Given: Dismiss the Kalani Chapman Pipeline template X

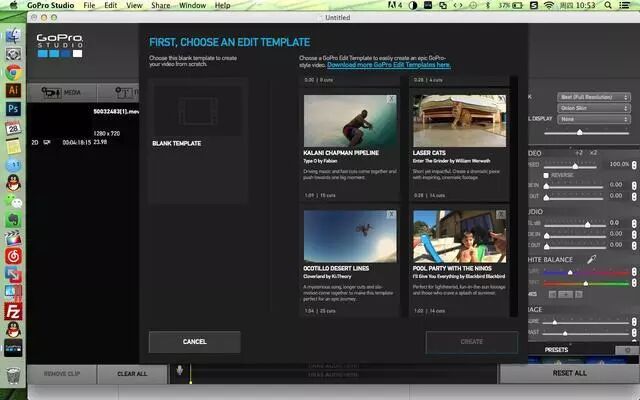Looking at the screenshot, I should tap(391, 99).
